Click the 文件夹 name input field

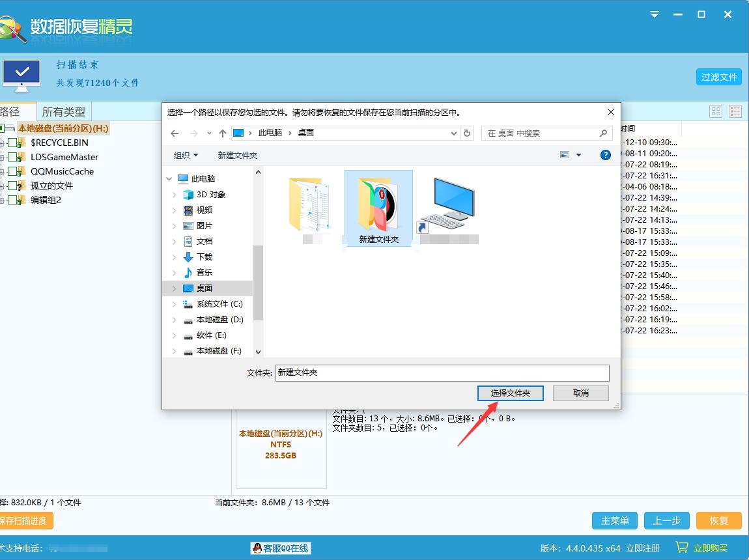[x=442, y=372]
